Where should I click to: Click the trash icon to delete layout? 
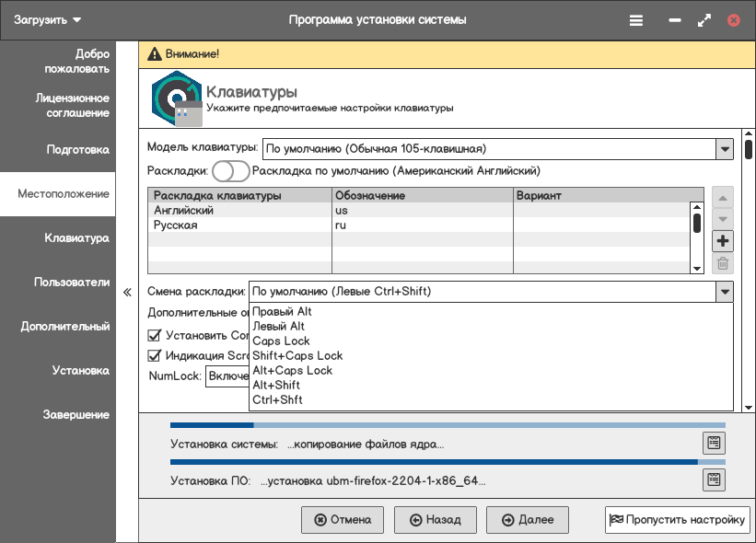click(x=723, y=264)
